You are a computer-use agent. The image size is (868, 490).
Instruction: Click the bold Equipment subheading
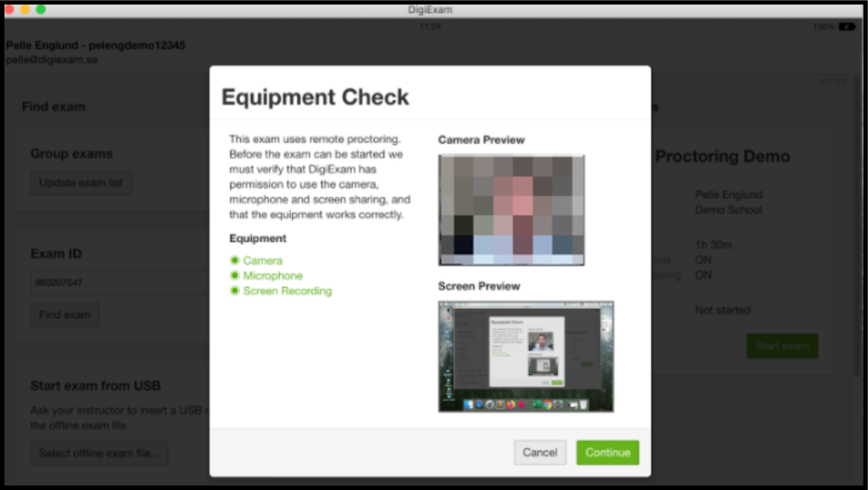[x=258, y=238]
